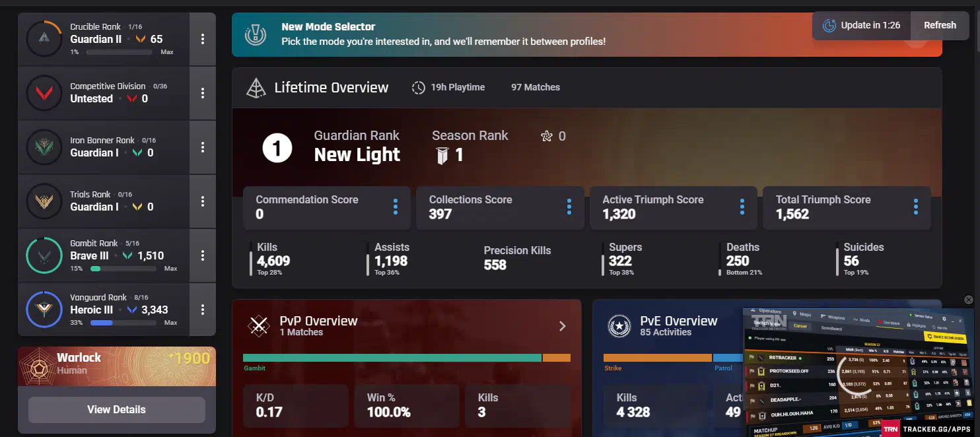Click the Vanguard Rank emblem icon
Viewport: 980px width, 437px height.
44,310
